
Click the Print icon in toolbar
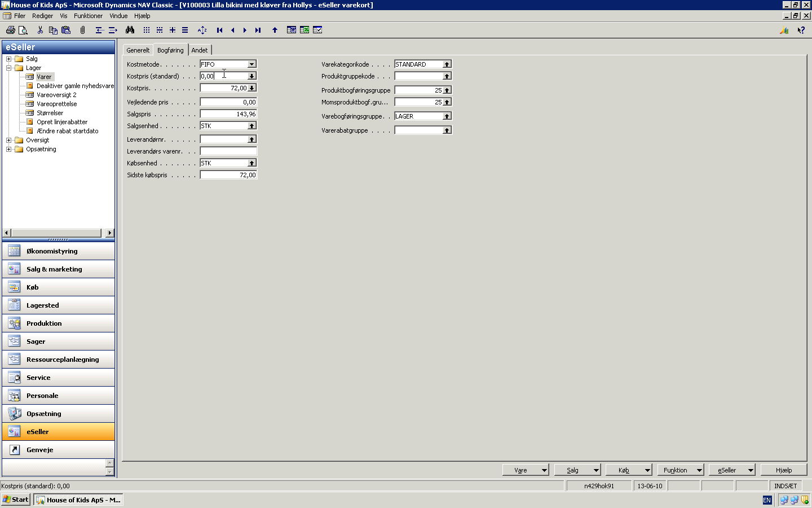point(10,30)
